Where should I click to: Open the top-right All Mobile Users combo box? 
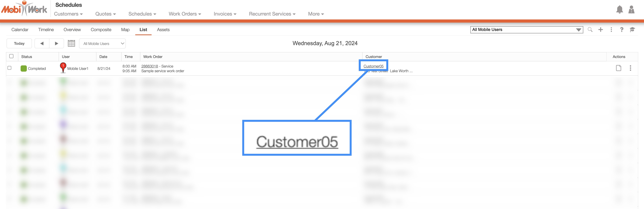coord(526,30)
